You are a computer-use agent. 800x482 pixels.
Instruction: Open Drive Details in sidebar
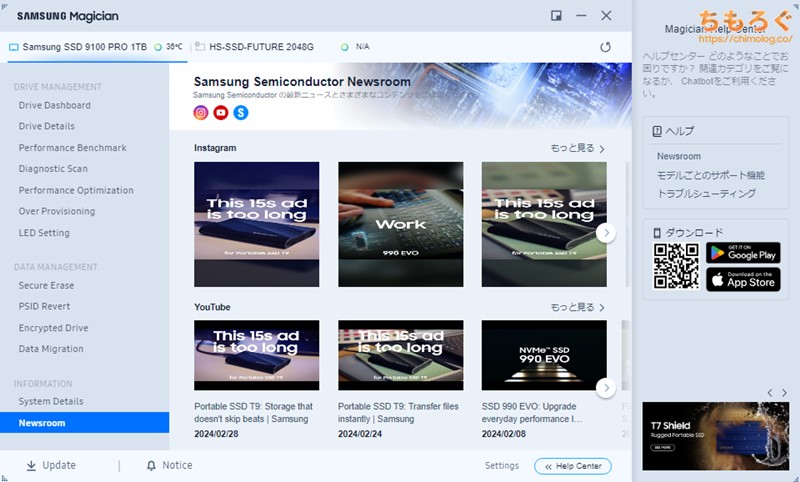click(x=46, y=126)
